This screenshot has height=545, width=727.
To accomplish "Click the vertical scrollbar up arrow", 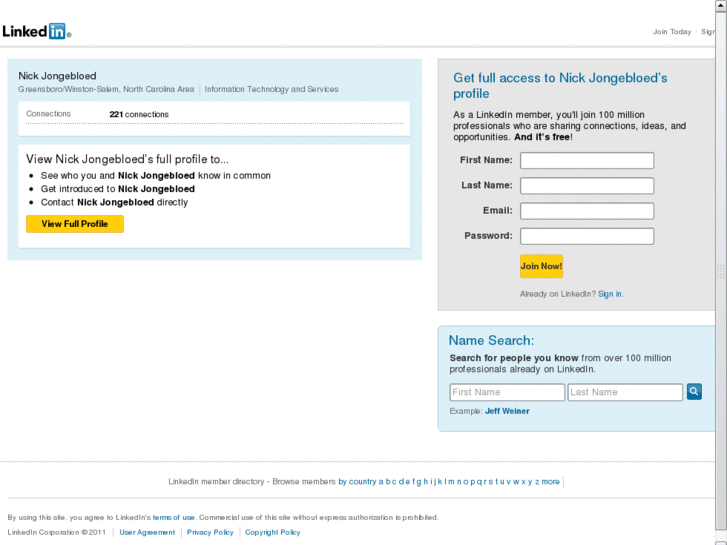I will [721, 5].
